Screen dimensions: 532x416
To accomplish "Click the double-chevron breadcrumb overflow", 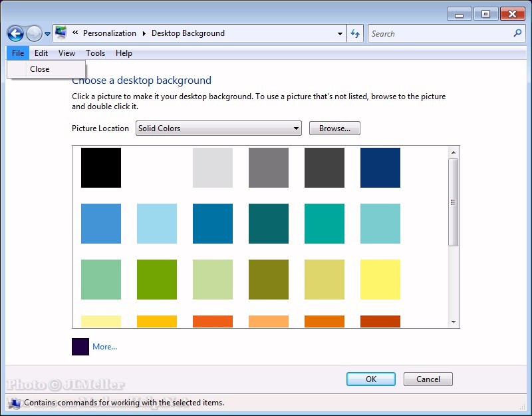I will [x=75, y=33].
